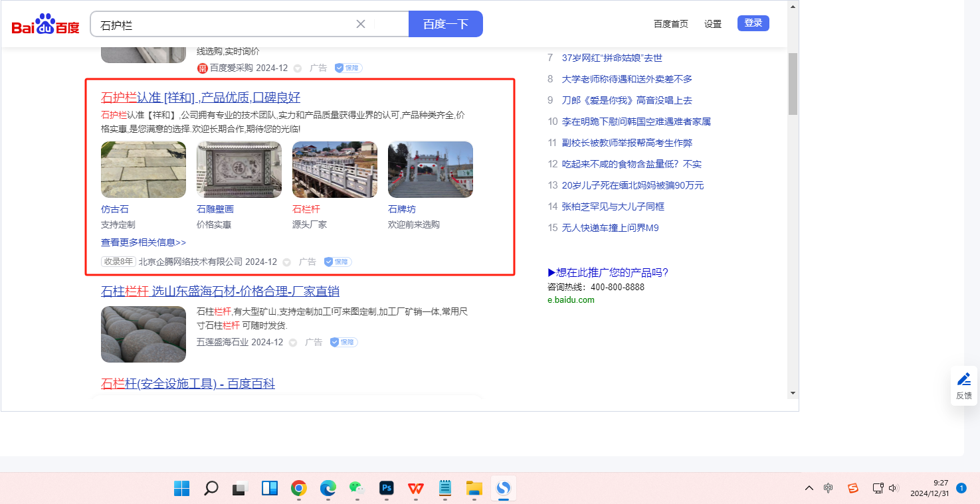
Task: Click the 登录 login button
Action: (753, 23)
